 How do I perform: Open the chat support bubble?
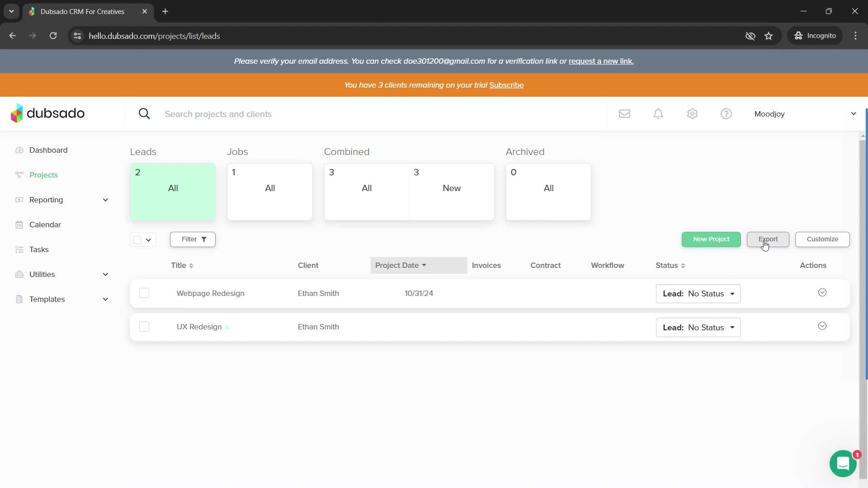pyautogui.click(x=843, y=464)
